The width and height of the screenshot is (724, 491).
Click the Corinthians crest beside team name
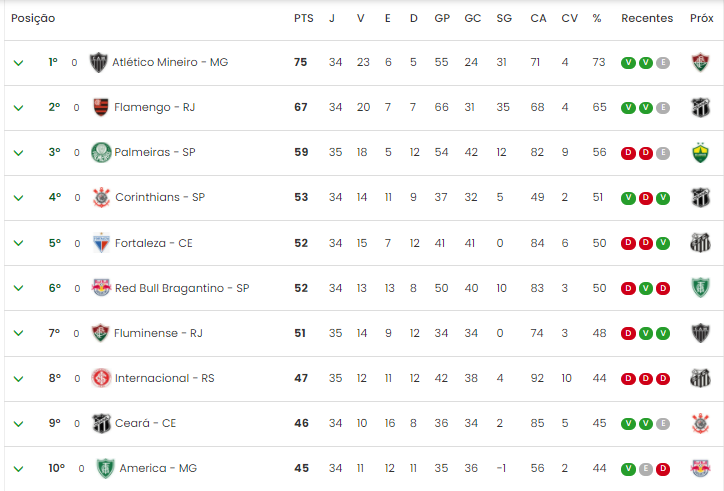tap(102, 198)
